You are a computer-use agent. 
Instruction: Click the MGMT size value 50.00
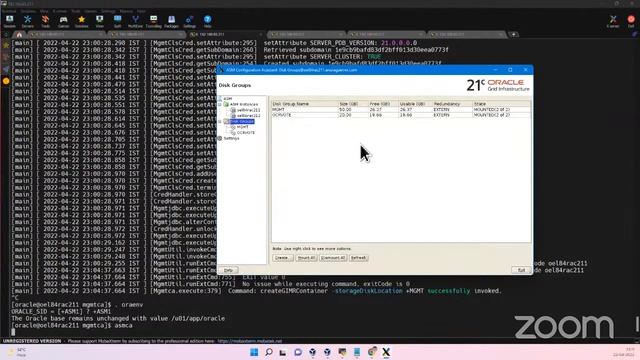(x=345, y=110)
